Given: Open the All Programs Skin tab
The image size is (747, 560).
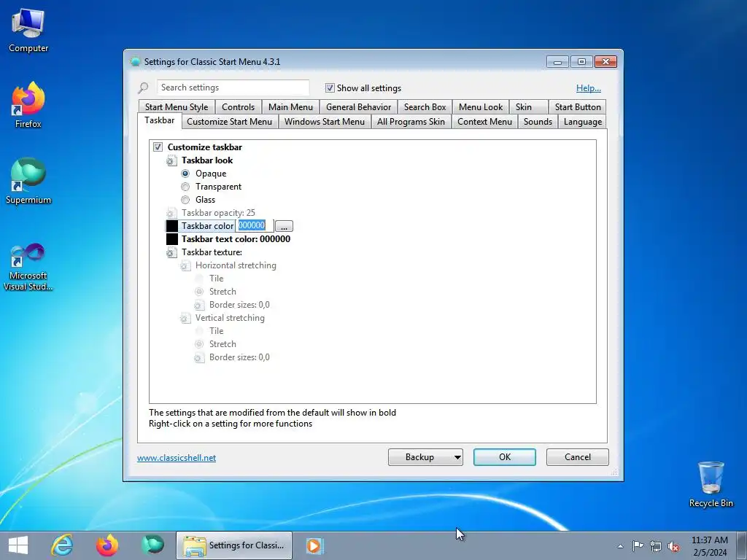Looking at the screenshot, I should [x=411, y=122].
